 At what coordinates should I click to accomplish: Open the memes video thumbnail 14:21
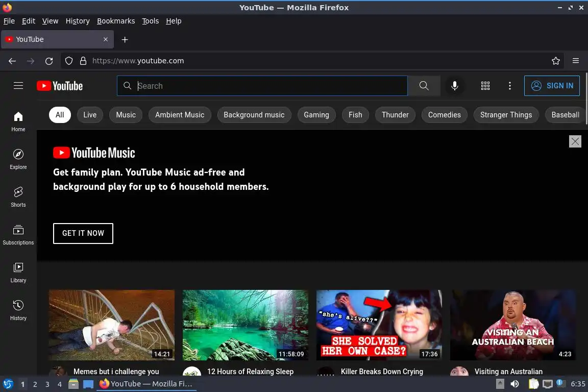tap(111, 325)
